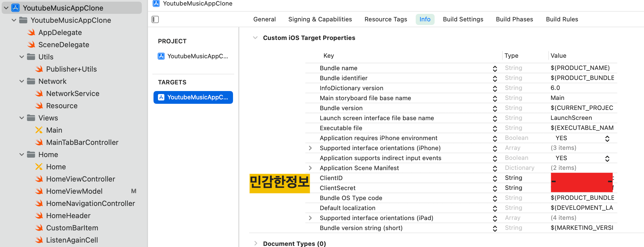
Task: Toggle the project and targets list sidebar icon
Action: pyautogui.click(x=155, y=19)
